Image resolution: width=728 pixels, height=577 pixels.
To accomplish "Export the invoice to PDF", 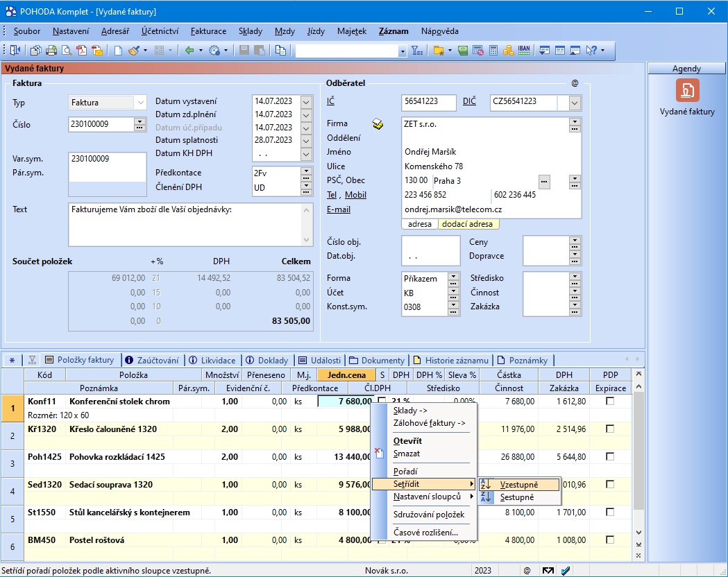I will pyautogui.click(x=82, y=50).
